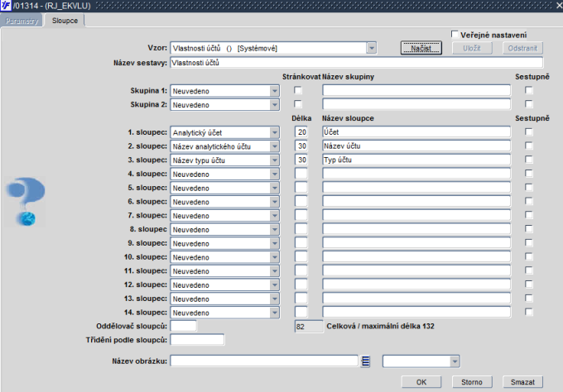Expand the Skupina 2 dropdown
The image size is (563, 392).
pyautogui.click(x=274, y=105)
